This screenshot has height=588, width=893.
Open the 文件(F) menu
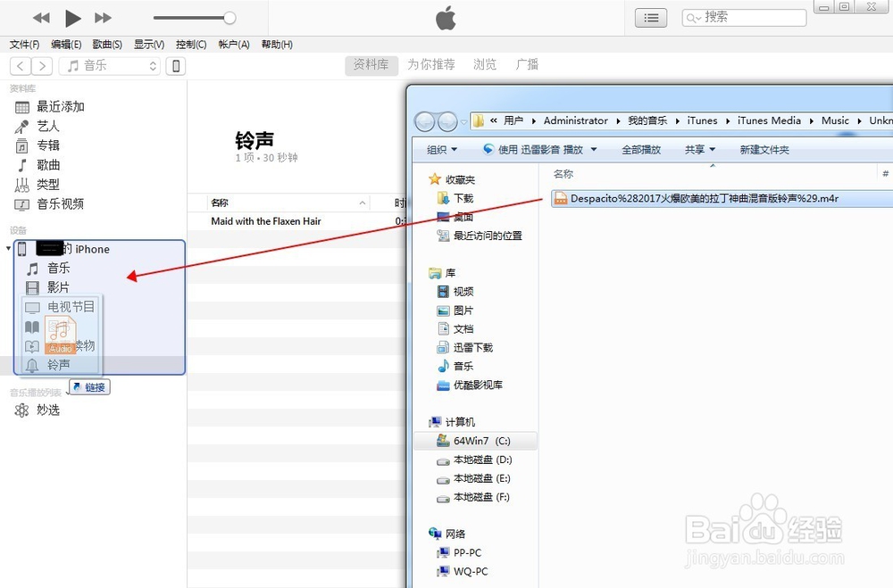coord(24,45)
